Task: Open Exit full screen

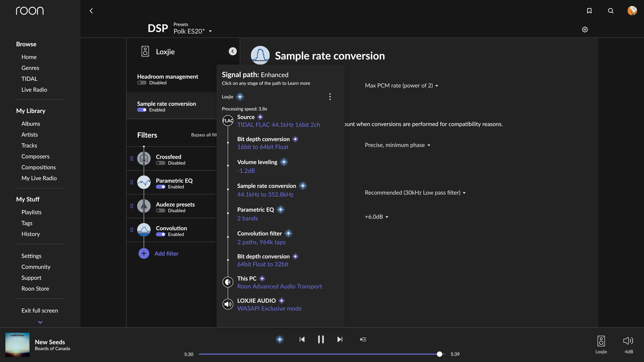Action: pos(40,310)
